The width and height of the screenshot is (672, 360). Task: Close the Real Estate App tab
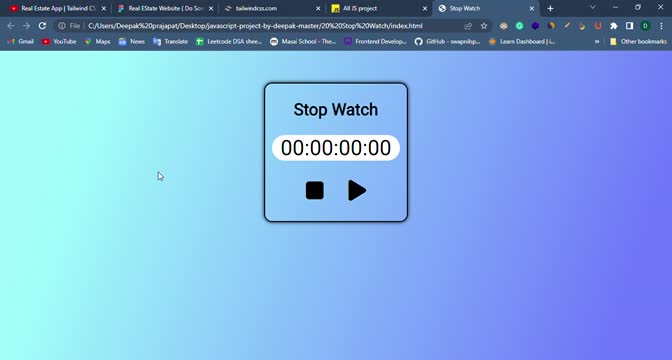(x=104, y=8)
